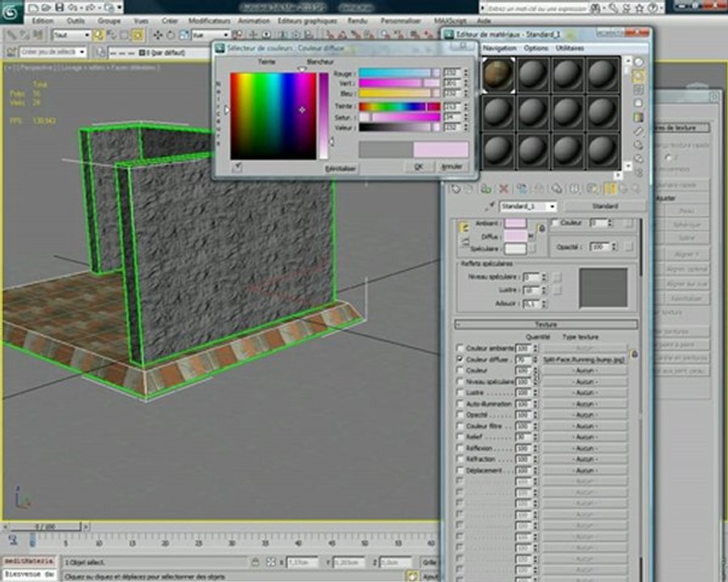728x582 pixels.
Task: Open the quick access toolbar dropdown arrow
Action: [120, 7]
